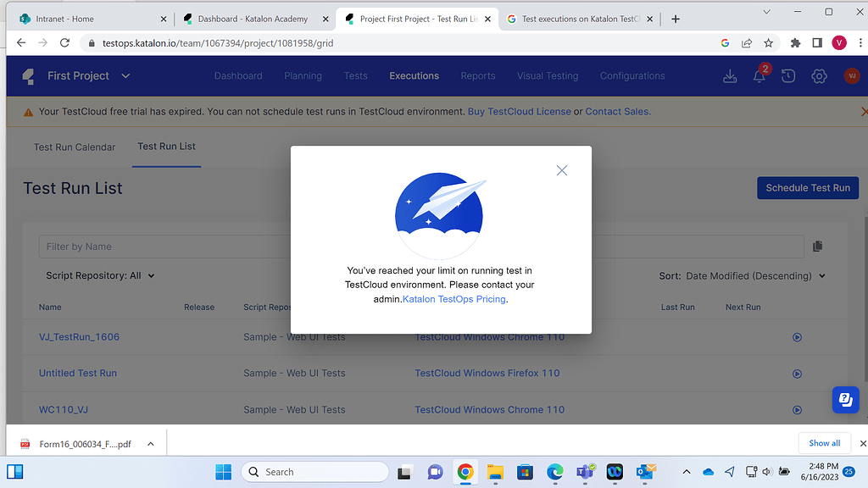868x488 pixels.
Task: Close the TestCloud limit dialog
Action: [561, 170]
